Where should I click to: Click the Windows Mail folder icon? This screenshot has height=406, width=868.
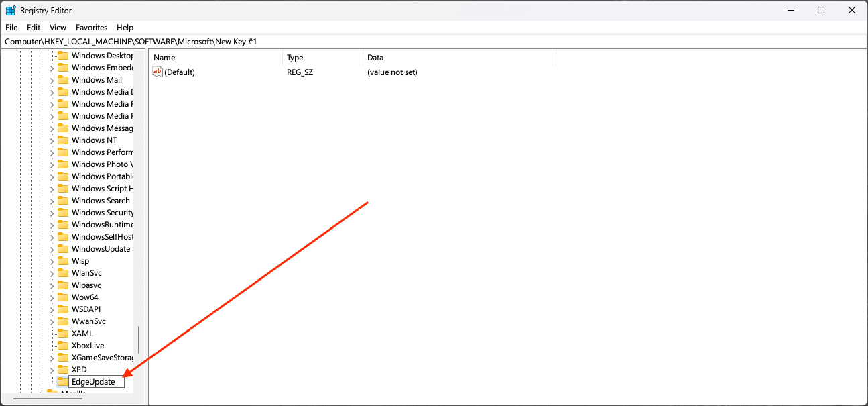click(x=63, y=80)
